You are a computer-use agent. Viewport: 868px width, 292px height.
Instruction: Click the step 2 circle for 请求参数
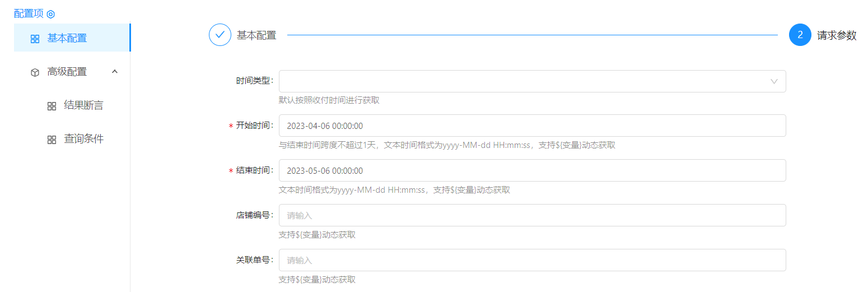coord(800,35)
